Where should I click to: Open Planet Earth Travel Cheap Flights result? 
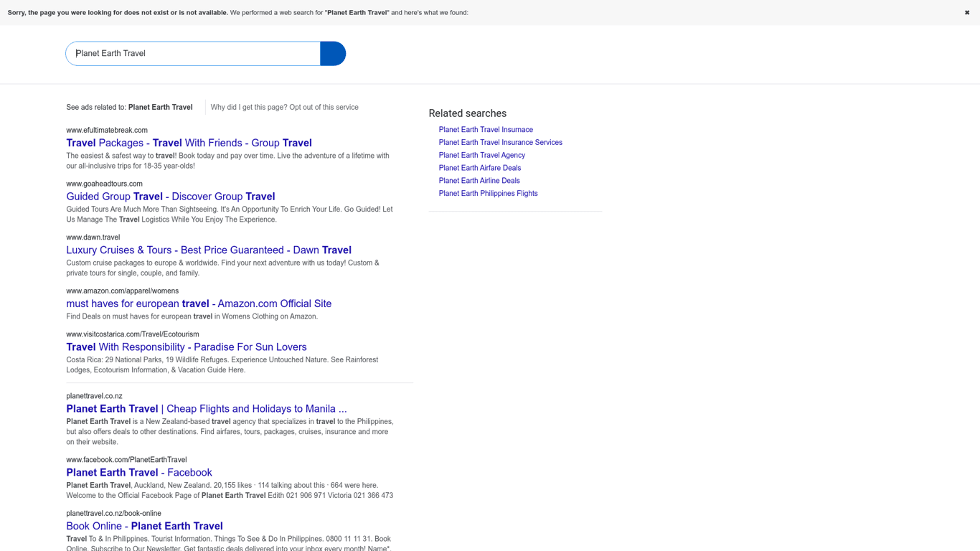(206, 409)
